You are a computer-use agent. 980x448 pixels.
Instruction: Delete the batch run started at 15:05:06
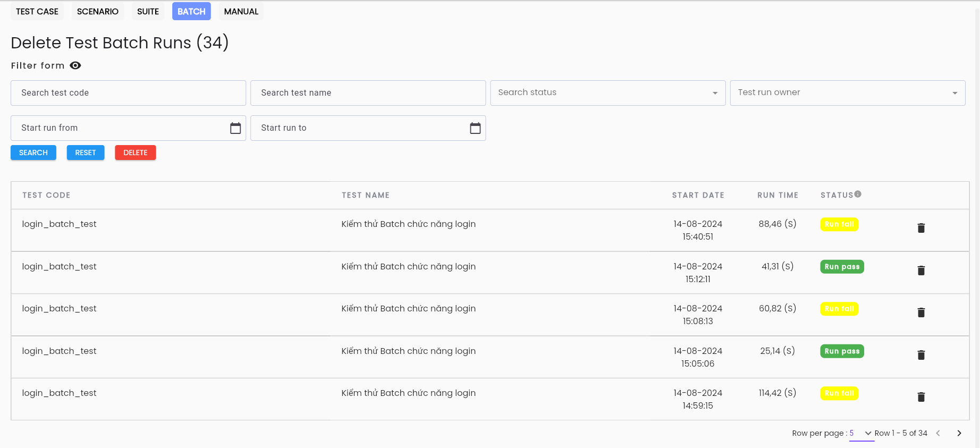[x=921, y=355]
